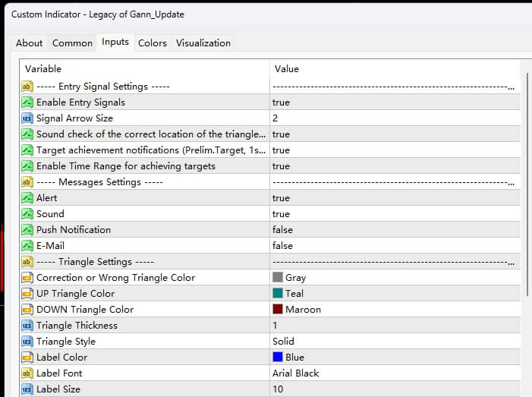Click the bool icon next to E-Mail
Image resolution: width=532 pixels, height=397 pixels.
[27, 246]
